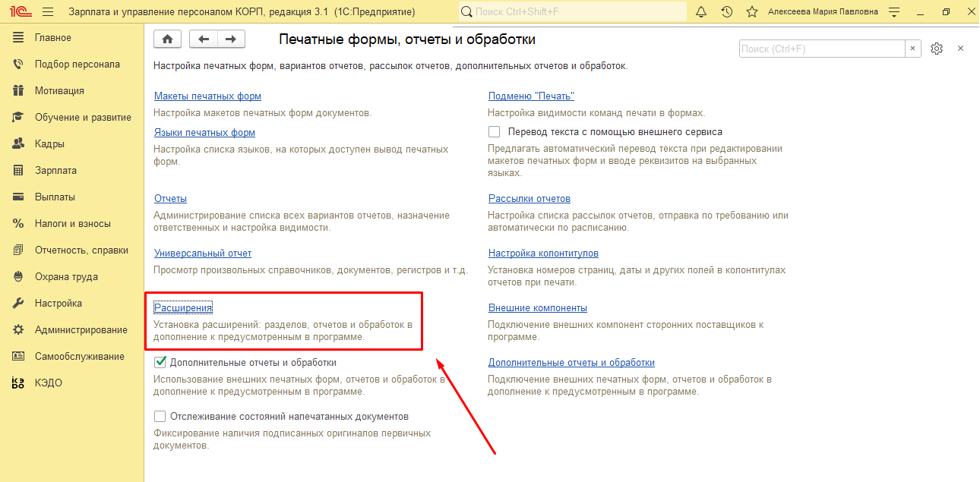Enable Отслеживание состояний напечатанных документов
The height and width of the screenshot is (482, 980).
160,417
